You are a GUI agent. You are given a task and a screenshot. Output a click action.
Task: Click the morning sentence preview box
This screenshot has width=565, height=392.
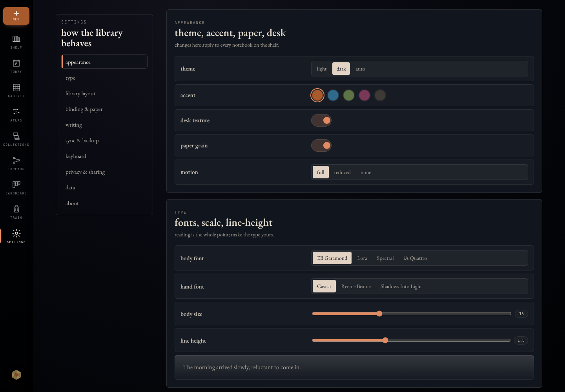tap(354, 367)
